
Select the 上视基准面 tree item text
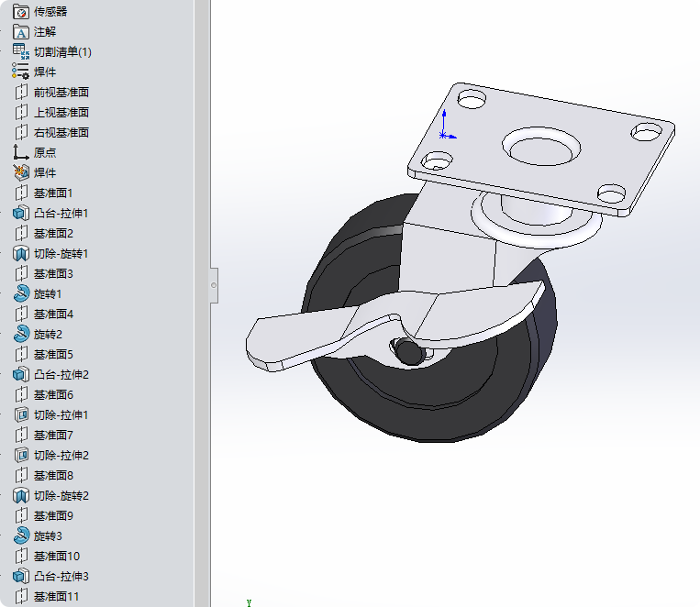[x=61, y=112]
